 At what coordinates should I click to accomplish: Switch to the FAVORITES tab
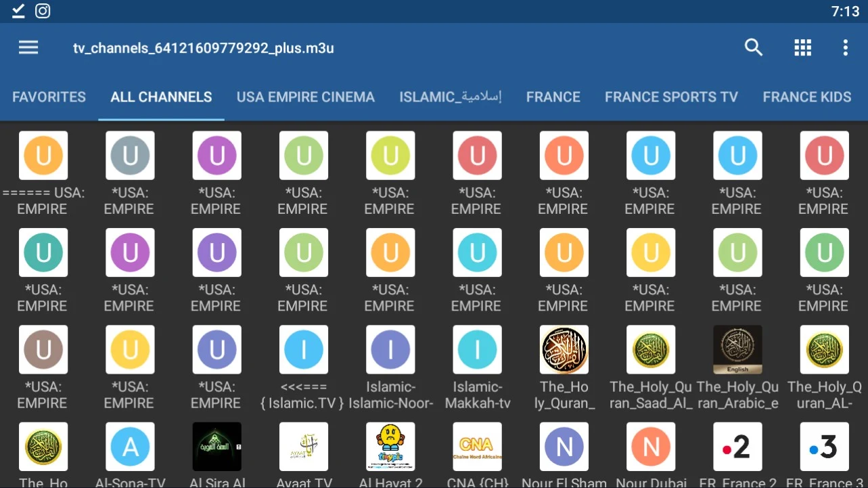tap(49, 97)
